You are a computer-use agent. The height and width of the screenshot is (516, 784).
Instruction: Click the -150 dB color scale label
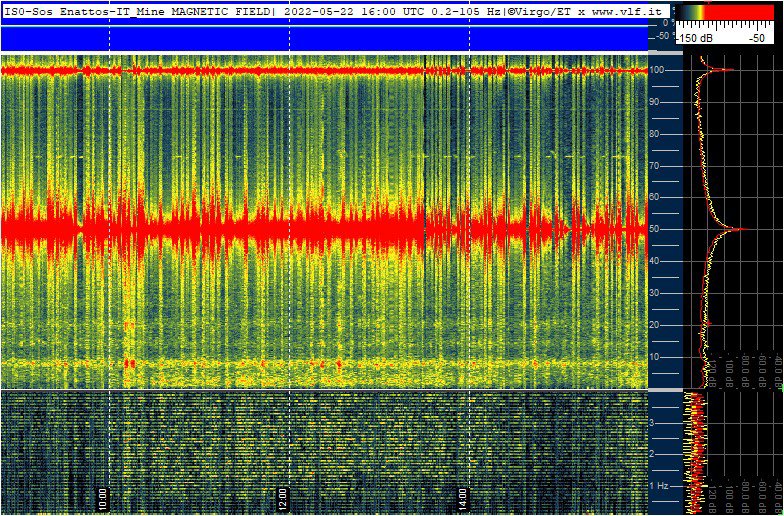click(x=696, y=38)
